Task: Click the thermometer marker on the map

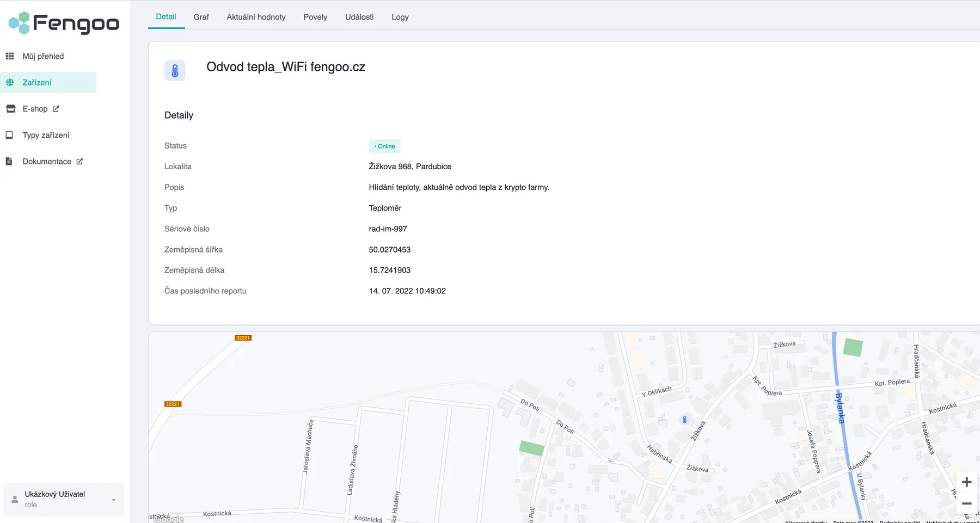Action: click(685, 420)
